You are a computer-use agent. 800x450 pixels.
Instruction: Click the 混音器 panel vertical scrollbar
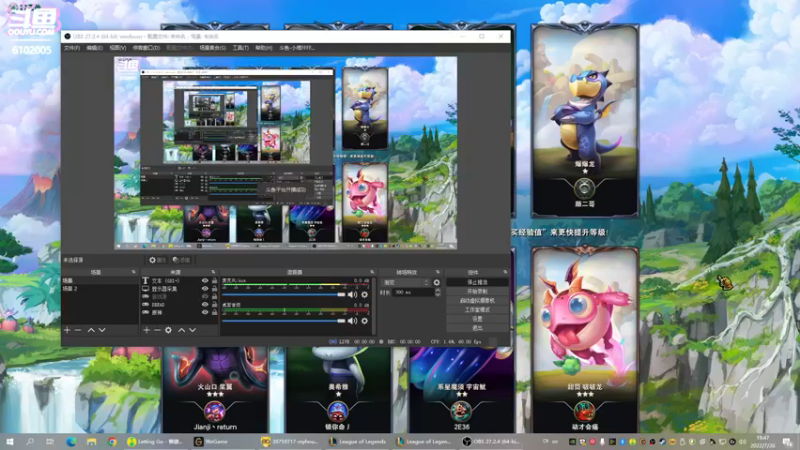coord(373,305)
